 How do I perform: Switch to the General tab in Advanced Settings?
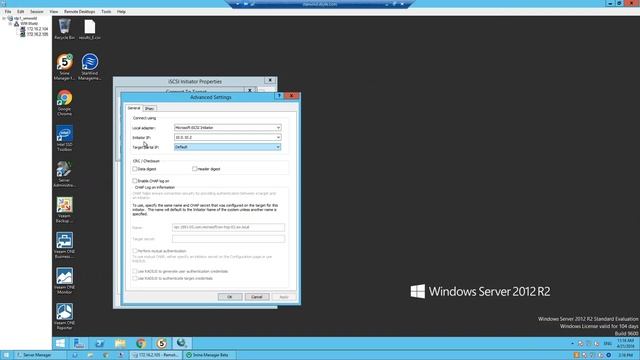point(134,108)
